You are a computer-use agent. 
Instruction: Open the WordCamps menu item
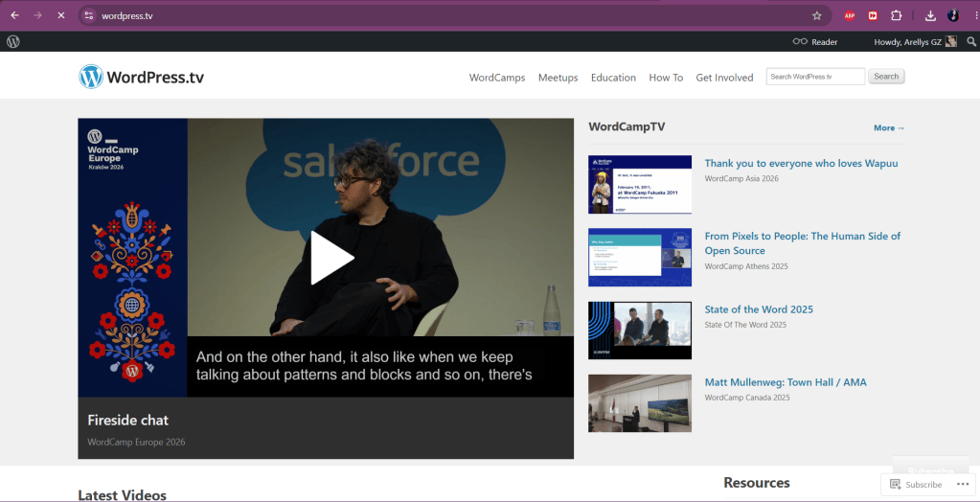pos(497,78)
